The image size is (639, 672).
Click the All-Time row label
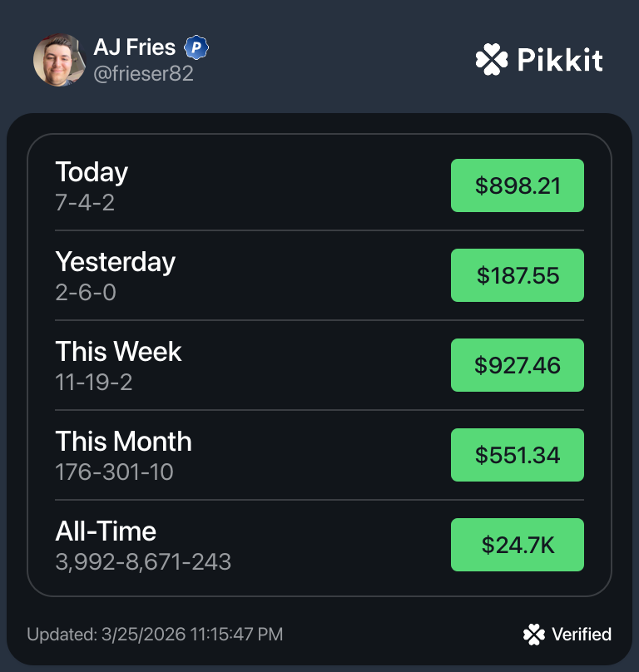106,531
